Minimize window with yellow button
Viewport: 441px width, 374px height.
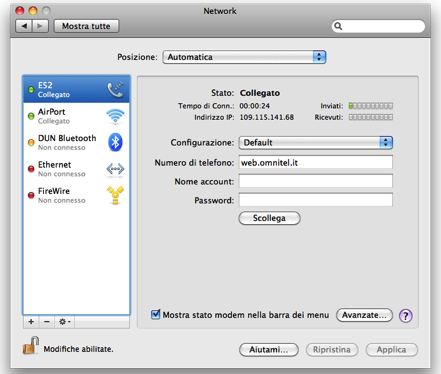pyautogui.click(x=33, y=11)
